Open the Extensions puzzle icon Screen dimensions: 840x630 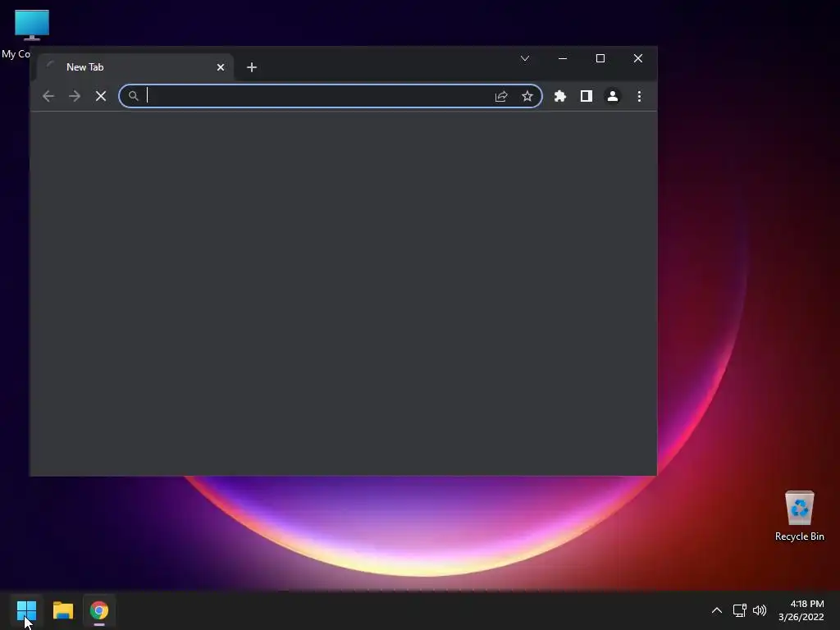[x=559, y=96]
